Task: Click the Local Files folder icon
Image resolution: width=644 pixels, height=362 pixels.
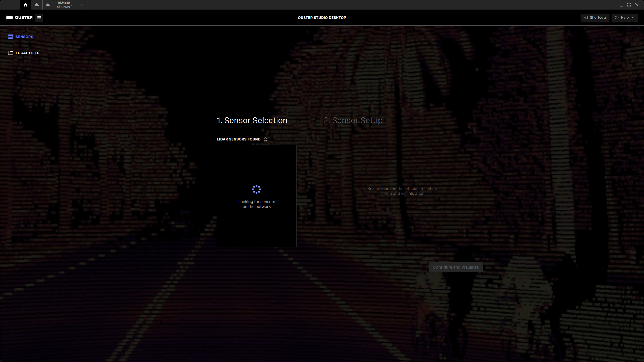Action: 10,53
